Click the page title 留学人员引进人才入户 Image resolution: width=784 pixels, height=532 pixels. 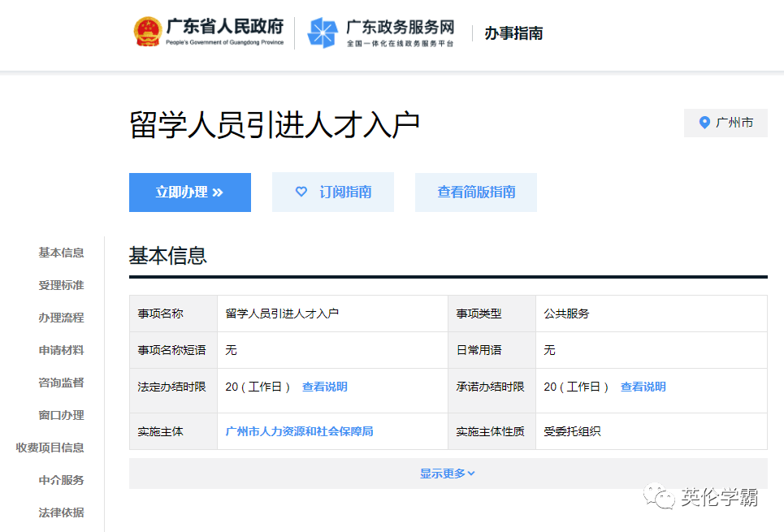[x=275, y=124]
